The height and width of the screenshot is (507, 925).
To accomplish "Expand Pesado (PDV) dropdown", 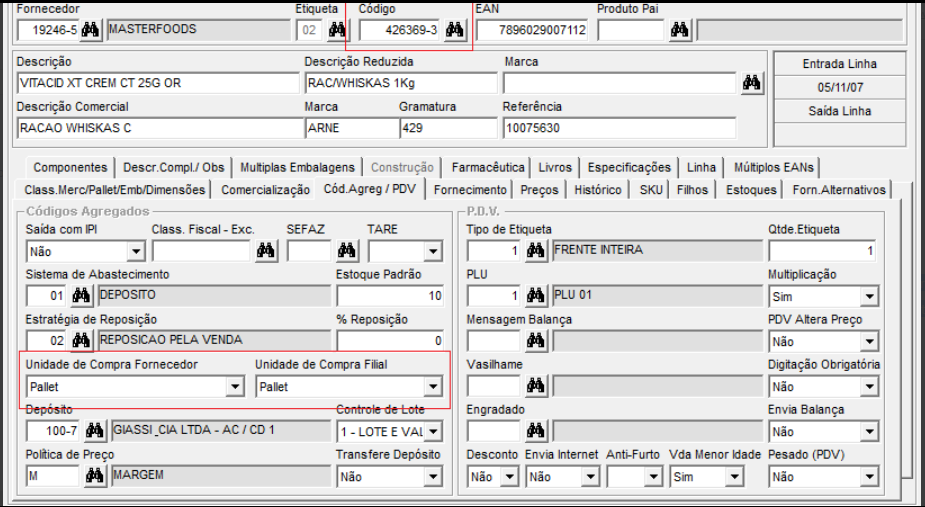I will (x=870, y=477).
